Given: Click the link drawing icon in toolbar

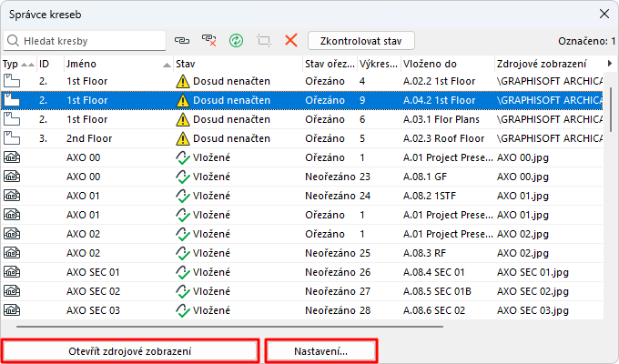Looking at the screenshot, I should [182, 41].
